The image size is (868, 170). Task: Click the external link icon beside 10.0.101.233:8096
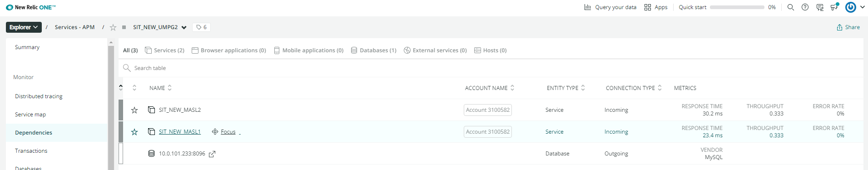click(212, 154)
